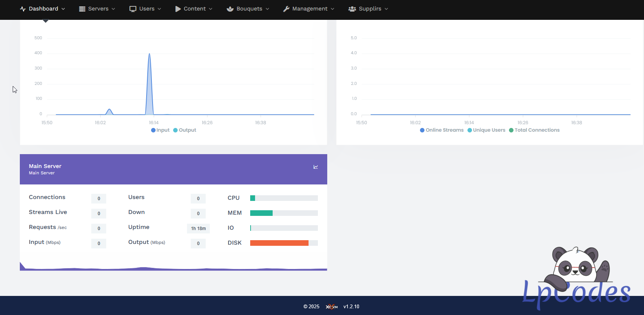Expand the Content dropdown chevron
Image resolution: width=644 pixels, height=315 pixels.
point(211,9)
